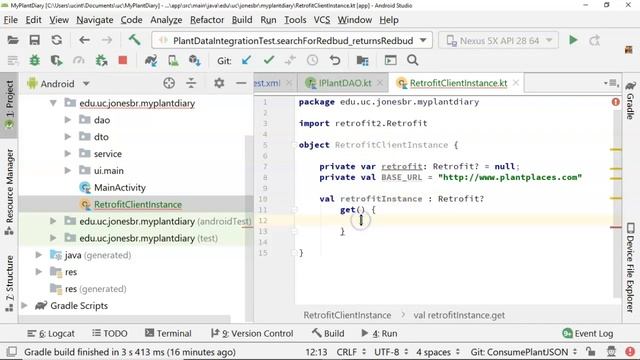Open the Analyze menu
This screenshot has height=360, width=640.
pos(166,20)
